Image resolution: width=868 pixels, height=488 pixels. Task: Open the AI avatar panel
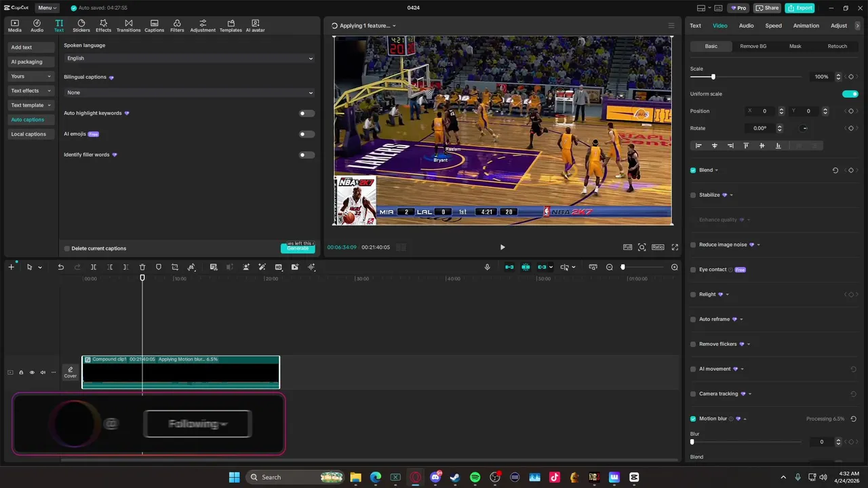[x=255, y=26]
